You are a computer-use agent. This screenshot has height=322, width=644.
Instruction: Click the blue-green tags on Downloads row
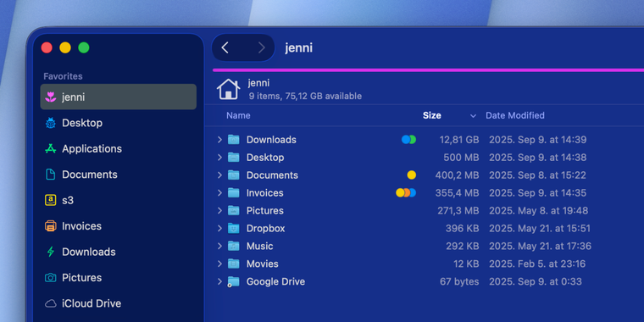[408, 140]
